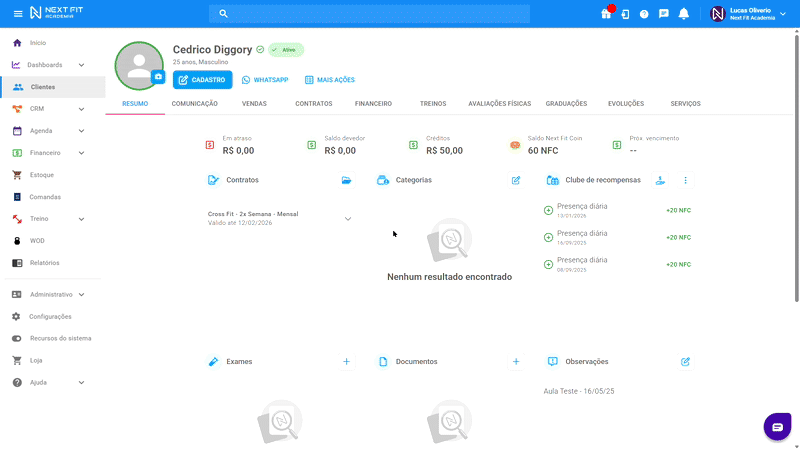Click the vertical page scrollbar
The image size is (800, 450).
(x=796, y=166)
